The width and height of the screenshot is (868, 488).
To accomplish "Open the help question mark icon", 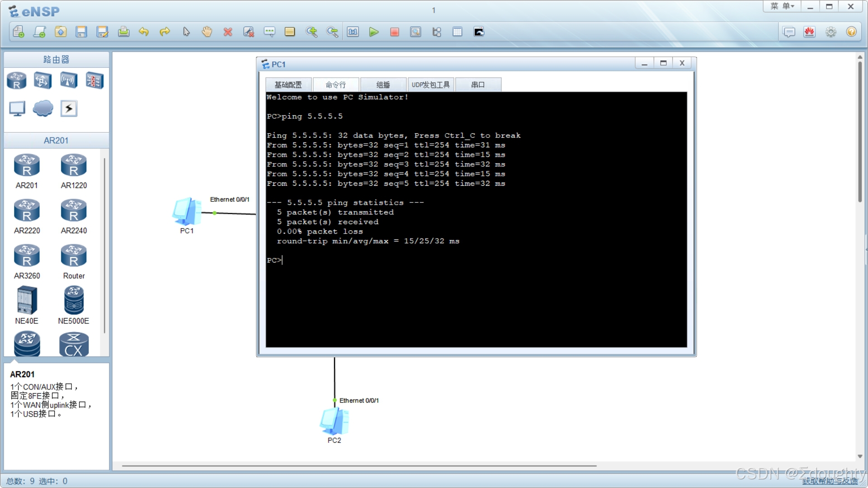I will pos(852,32).
